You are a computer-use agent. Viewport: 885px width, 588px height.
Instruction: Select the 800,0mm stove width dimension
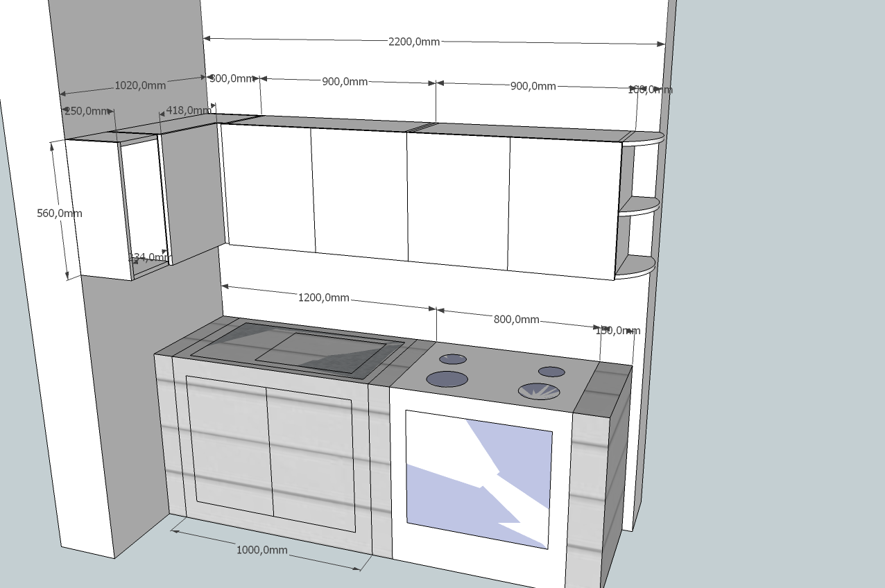(x=516, y=319)
